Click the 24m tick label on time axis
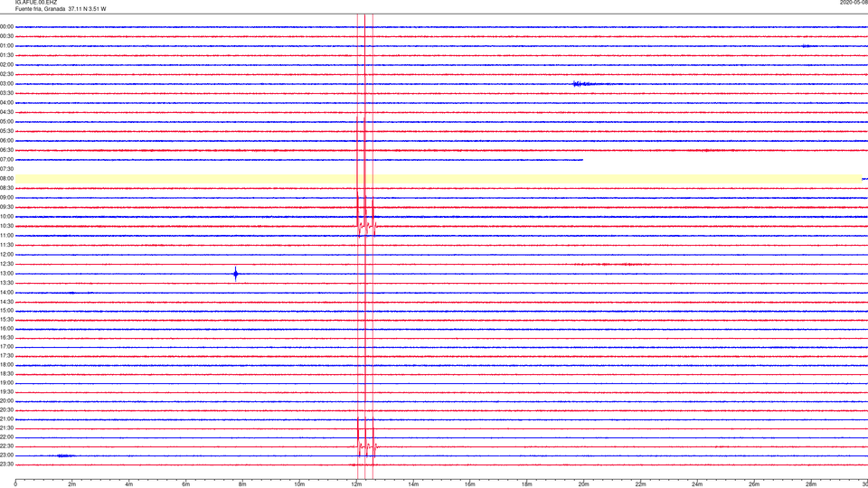Screen dimensions: 868x488 click(x=697, y=484)
